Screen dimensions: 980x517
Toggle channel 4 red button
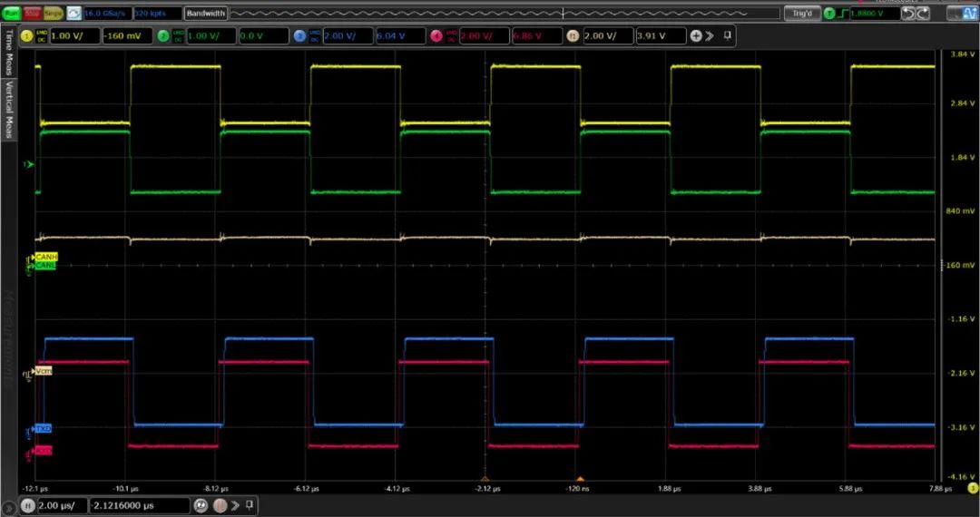click(x=436, y=36)
